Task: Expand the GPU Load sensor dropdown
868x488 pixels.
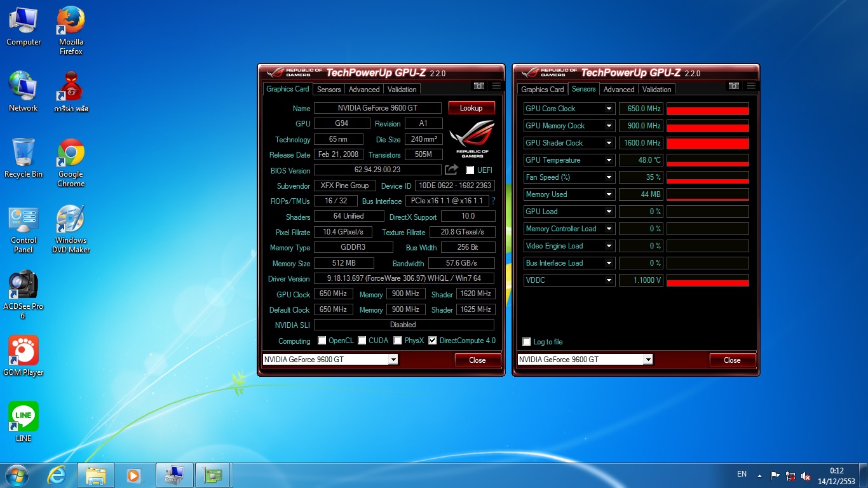Action: pos(609,212)
